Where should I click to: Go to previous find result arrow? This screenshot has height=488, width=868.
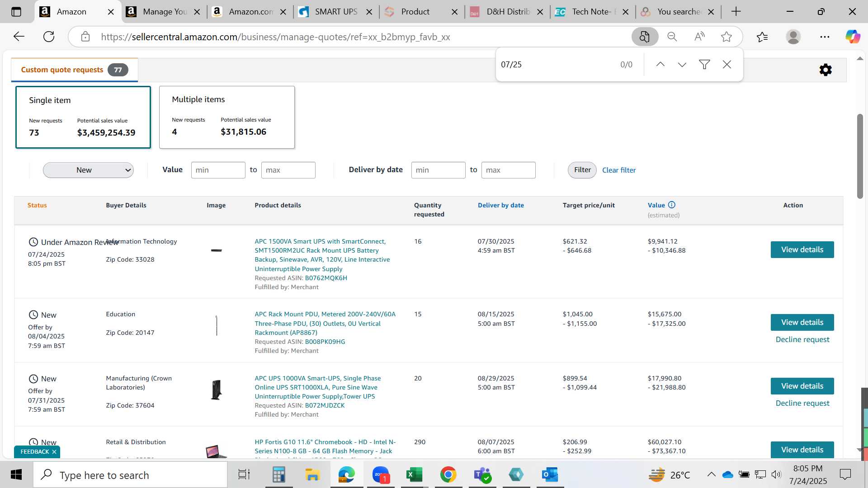pos(660,65)
